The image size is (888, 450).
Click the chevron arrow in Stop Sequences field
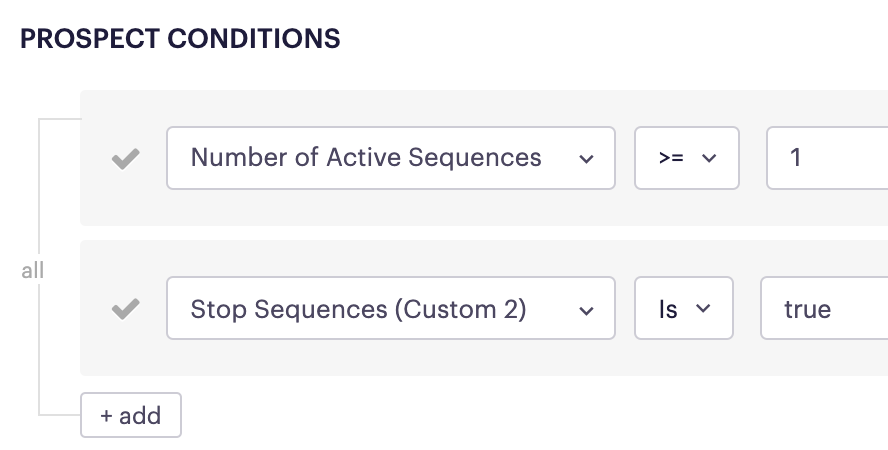[585, 310]
